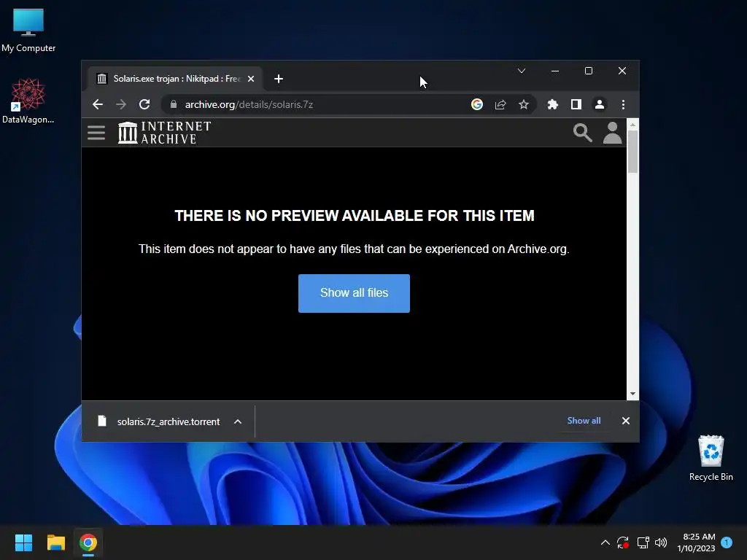Viewport: 747px width, 560px height.
Task: Click Show all downloads link
Action: [584, 421]
